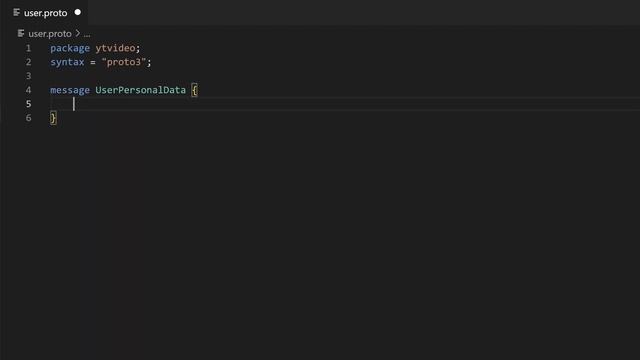Expand the breadcrumb ellipsis symbol list
This screenshot has width=640, height=360.
pos(87,34)
